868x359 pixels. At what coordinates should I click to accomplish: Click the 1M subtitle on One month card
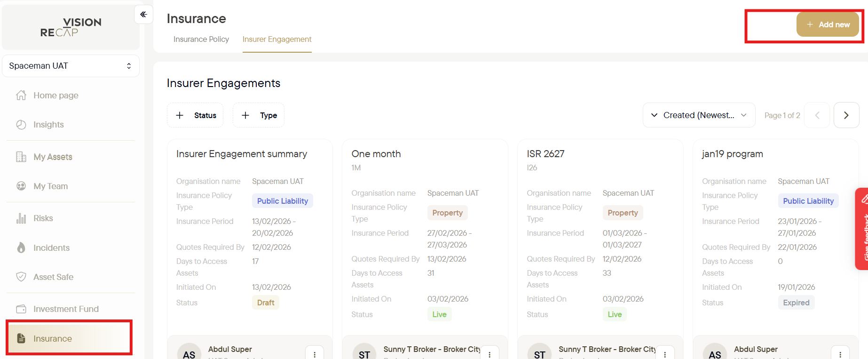356,168
